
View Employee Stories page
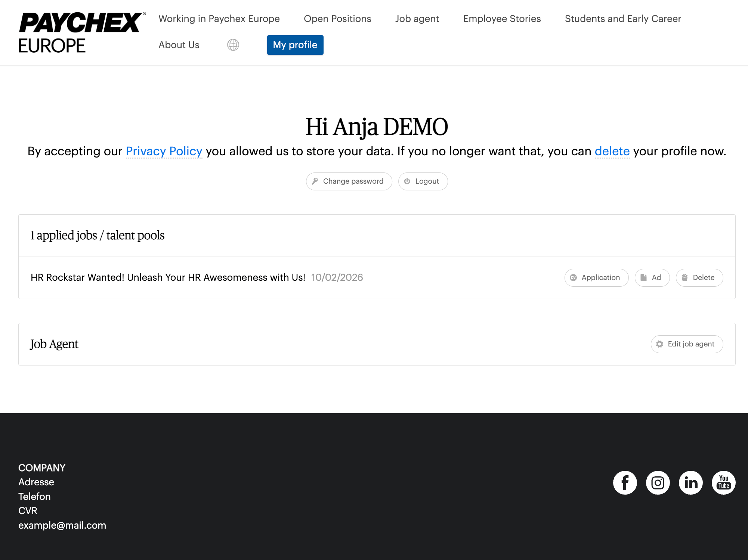coord(502,19)
